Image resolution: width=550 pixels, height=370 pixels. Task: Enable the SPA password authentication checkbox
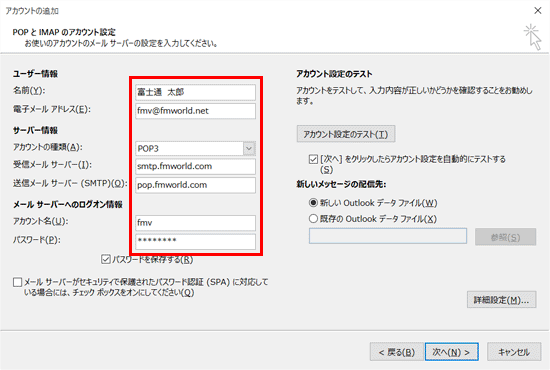tap(18, 282)
